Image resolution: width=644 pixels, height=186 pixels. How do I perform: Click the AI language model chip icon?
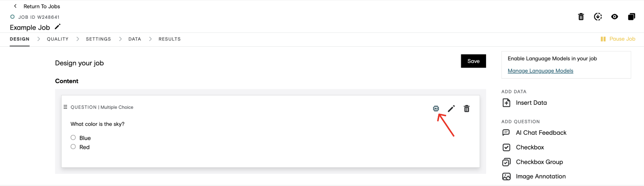[x=436, y=108]
